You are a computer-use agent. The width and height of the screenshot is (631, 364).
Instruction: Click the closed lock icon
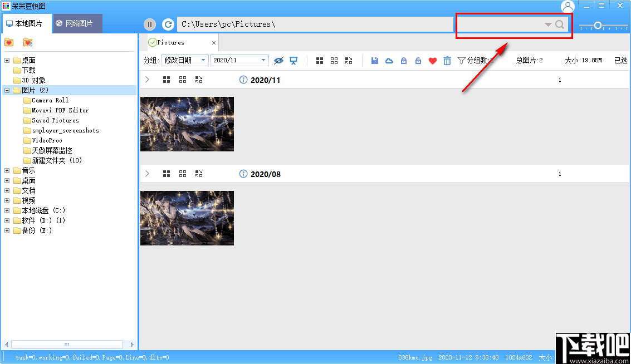click(404, 61)
